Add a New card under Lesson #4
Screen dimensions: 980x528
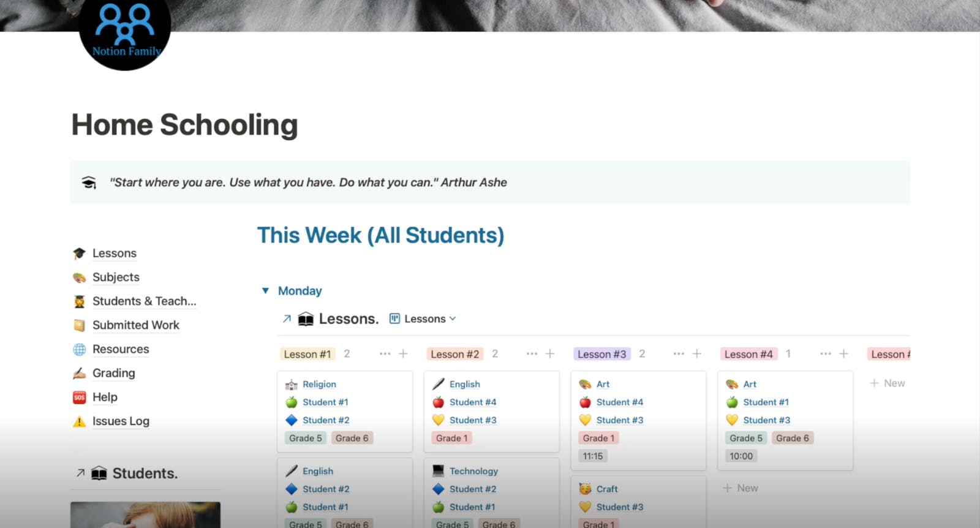tap(741, 488)
